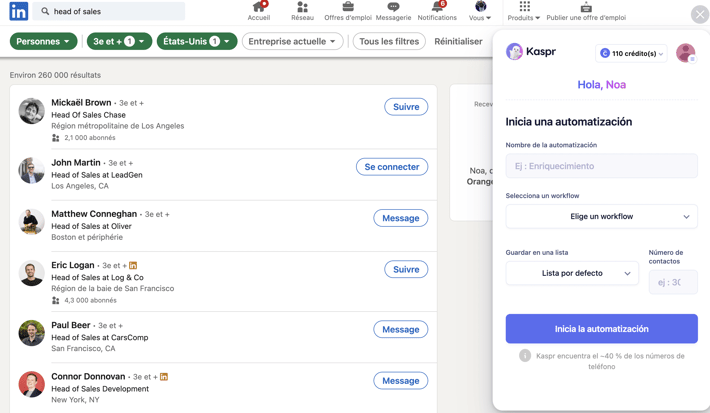Screen dimensions: 710x413
Task: Click Mickaël Brown's followers icon
Action: point(56,138)
